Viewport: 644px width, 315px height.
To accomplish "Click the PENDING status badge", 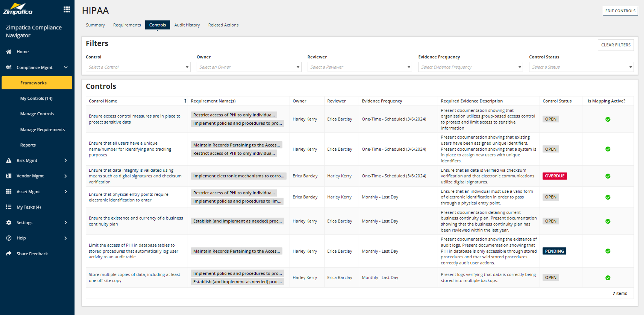I will point(554,251).
